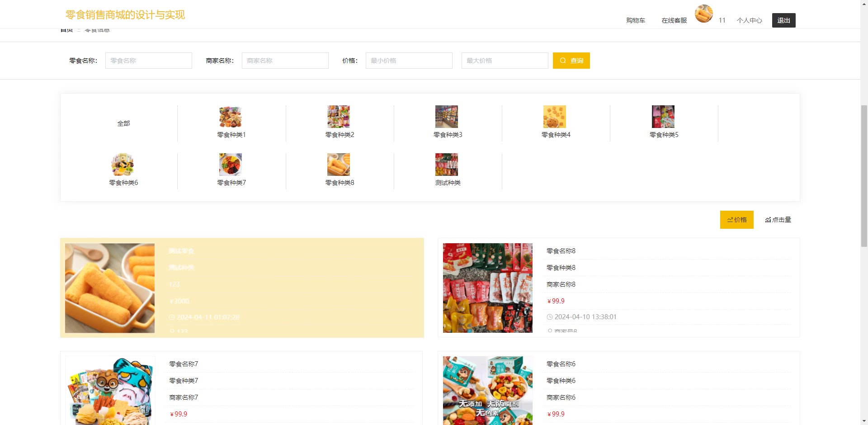Open the 零食种类3 category icon

click(447, 117)
